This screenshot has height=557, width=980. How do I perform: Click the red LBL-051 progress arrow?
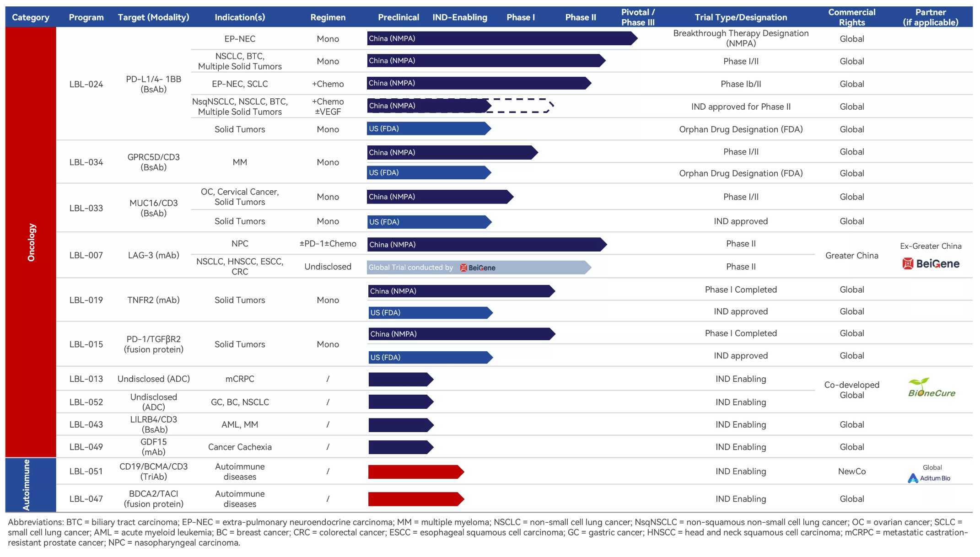[415, 471]
